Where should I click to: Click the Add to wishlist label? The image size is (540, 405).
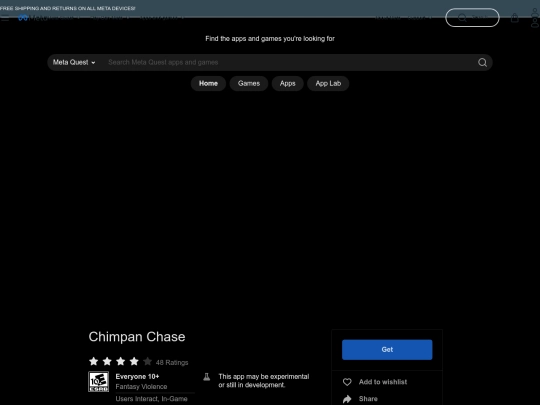(383, 382)
